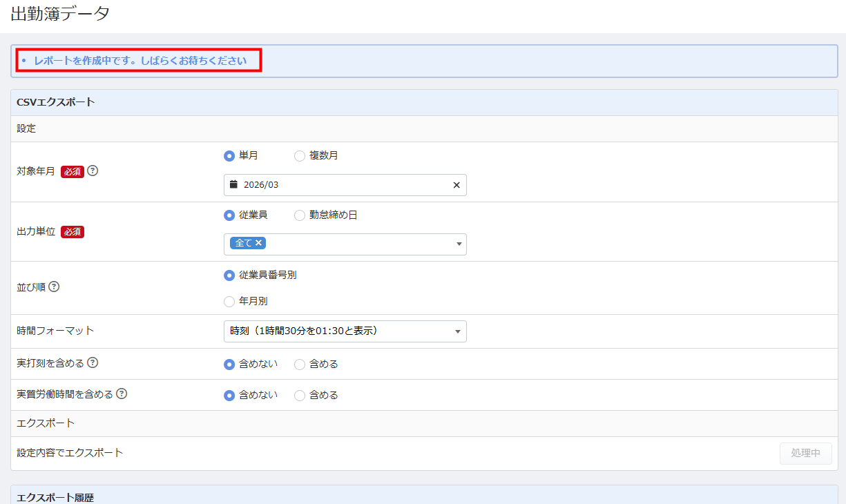Image resolution: width=846 pixels, height=504 pixels.
Task: Click the 必須 badge next to 出力単位
Action: [x=73, y=231]
